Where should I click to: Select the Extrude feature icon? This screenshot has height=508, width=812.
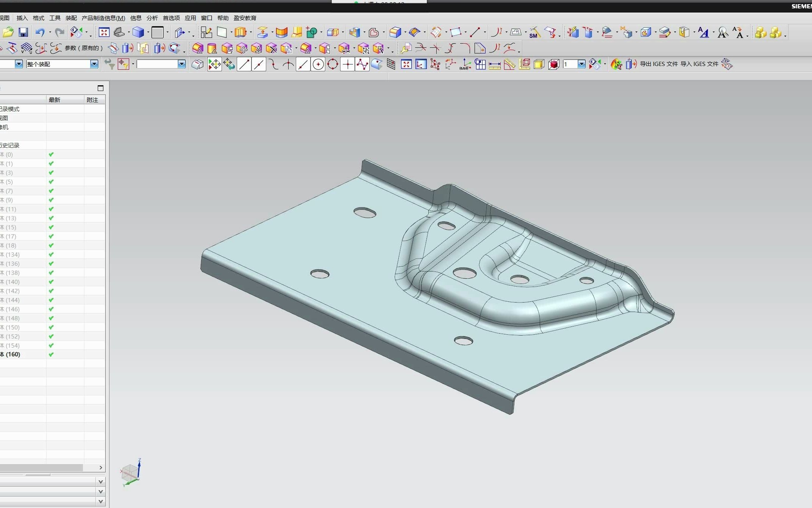click(240, 33)
